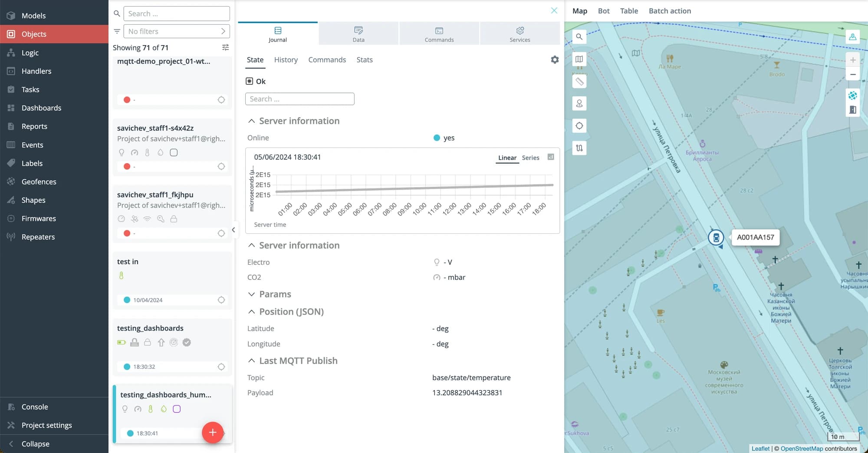Switch to the Commands top tab

439,34
